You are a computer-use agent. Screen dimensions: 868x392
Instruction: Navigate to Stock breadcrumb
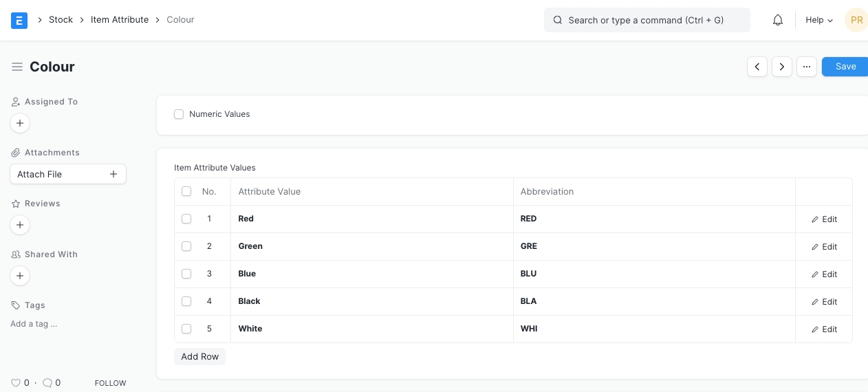61,20
